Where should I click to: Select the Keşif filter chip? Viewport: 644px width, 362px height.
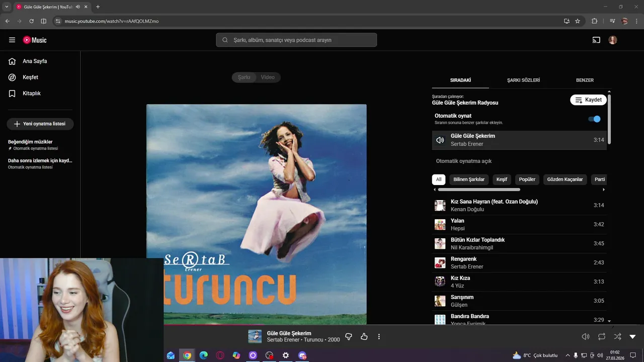pos(502,179)
